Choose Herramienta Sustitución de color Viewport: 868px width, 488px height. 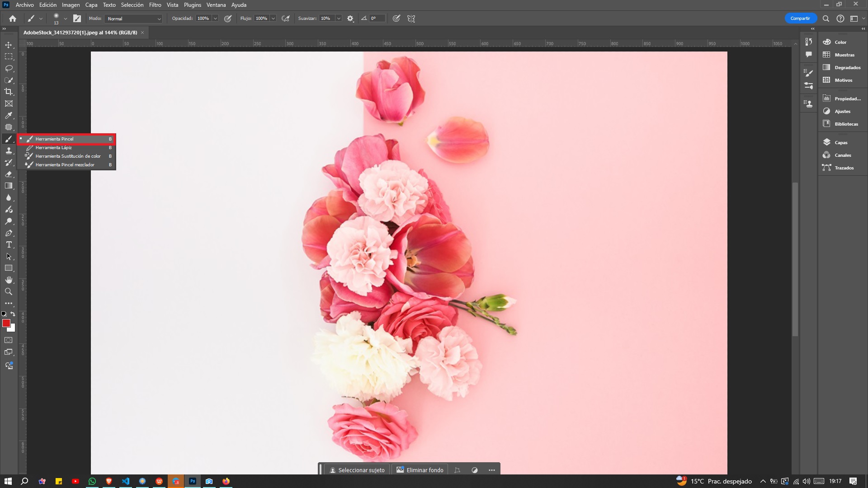(67, 156)
